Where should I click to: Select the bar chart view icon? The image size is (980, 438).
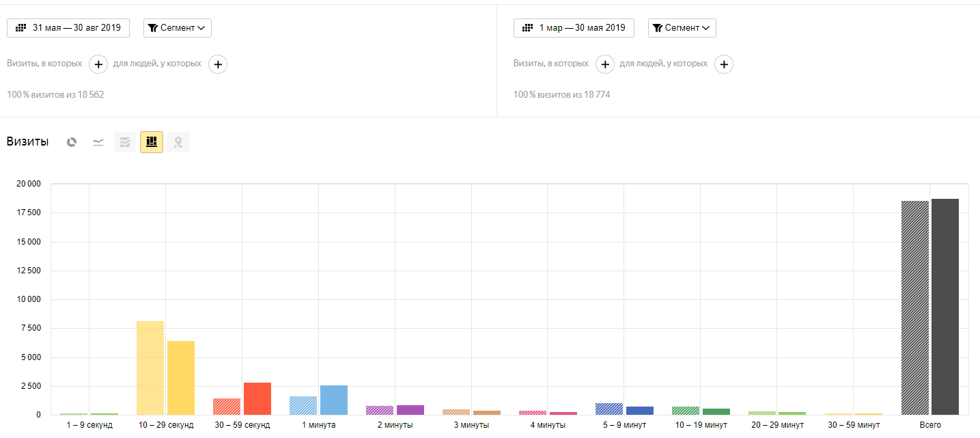click(x=152, y=142)
